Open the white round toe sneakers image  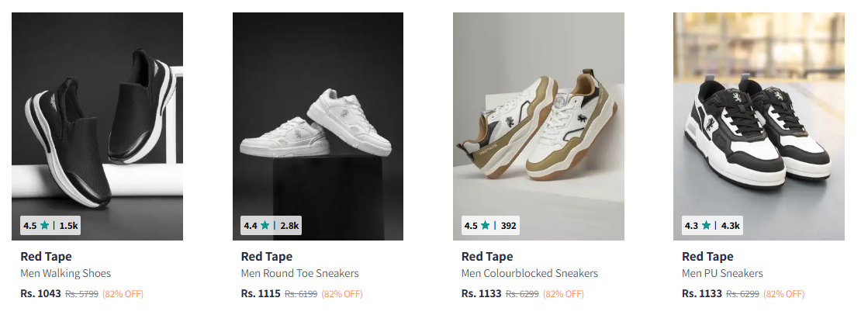tap(318, 116)
